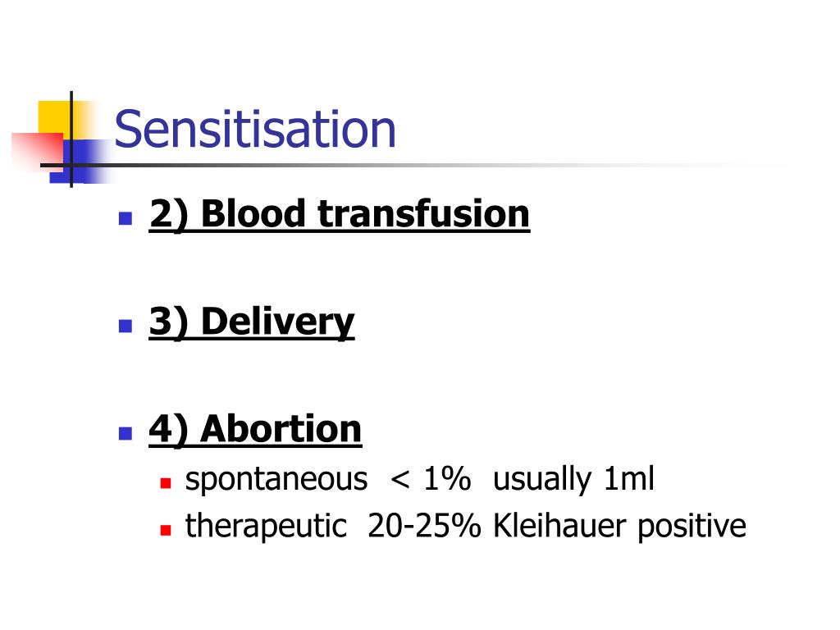
Task: Click the '20-25%' figure
Action: tap(424, 526)
